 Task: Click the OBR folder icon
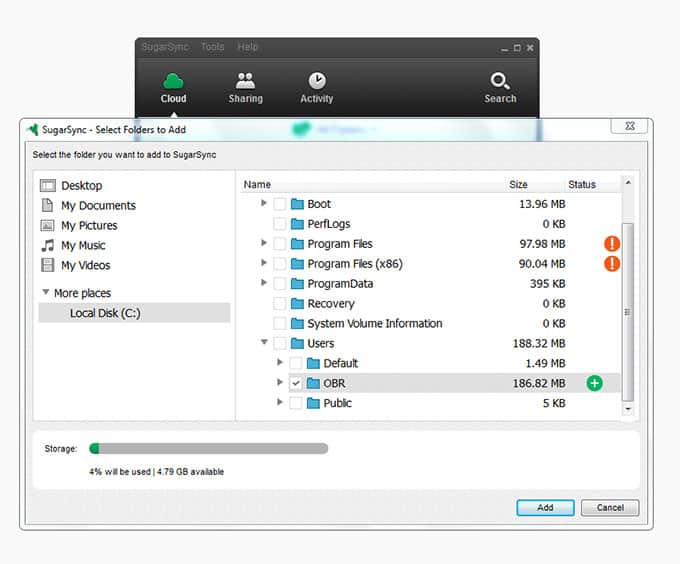coord(313,383)
